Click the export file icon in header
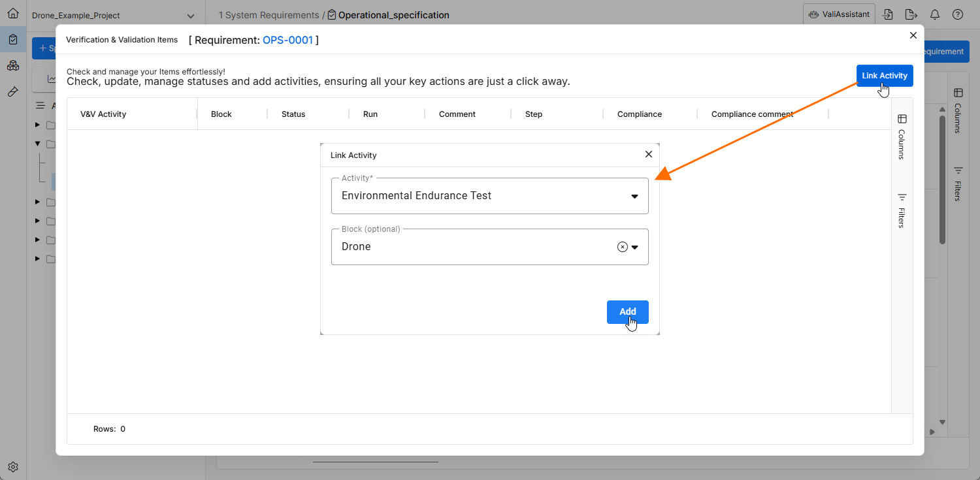 tap(911, 14)
